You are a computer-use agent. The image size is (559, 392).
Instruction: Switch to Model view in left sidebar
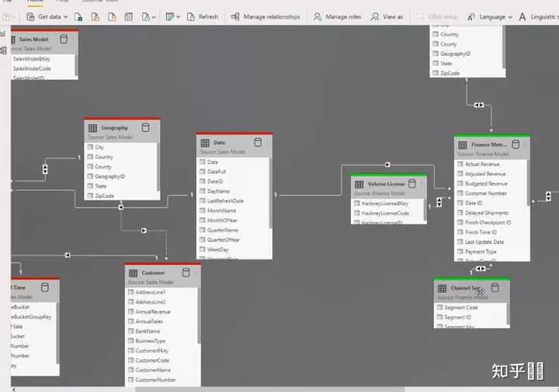click(3, 50)
